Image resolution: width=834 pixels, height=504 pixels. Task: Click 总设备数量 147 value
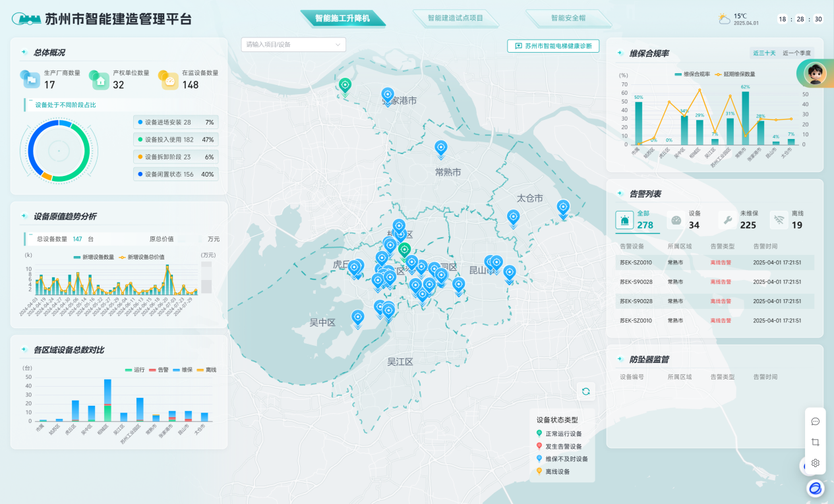pos(77,239)
